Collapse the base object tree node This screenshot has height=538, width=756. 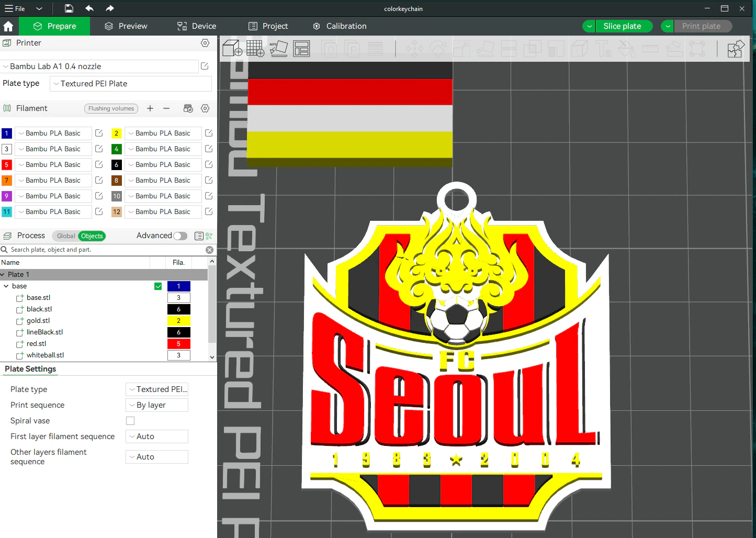tap(6, 286)
